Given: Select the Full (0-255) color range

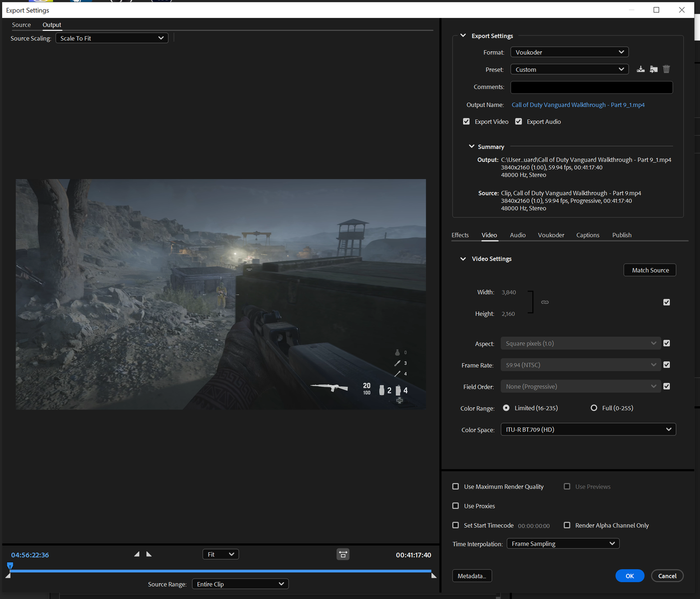Looking at the screenshot, I should pos(594,408).
